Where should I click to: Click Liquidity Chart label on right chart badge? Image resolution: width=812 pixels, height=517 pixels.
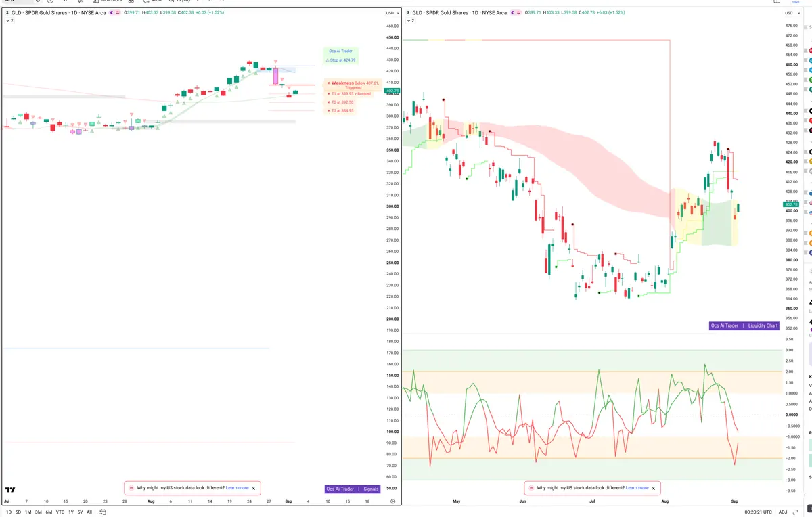[763, 325]
